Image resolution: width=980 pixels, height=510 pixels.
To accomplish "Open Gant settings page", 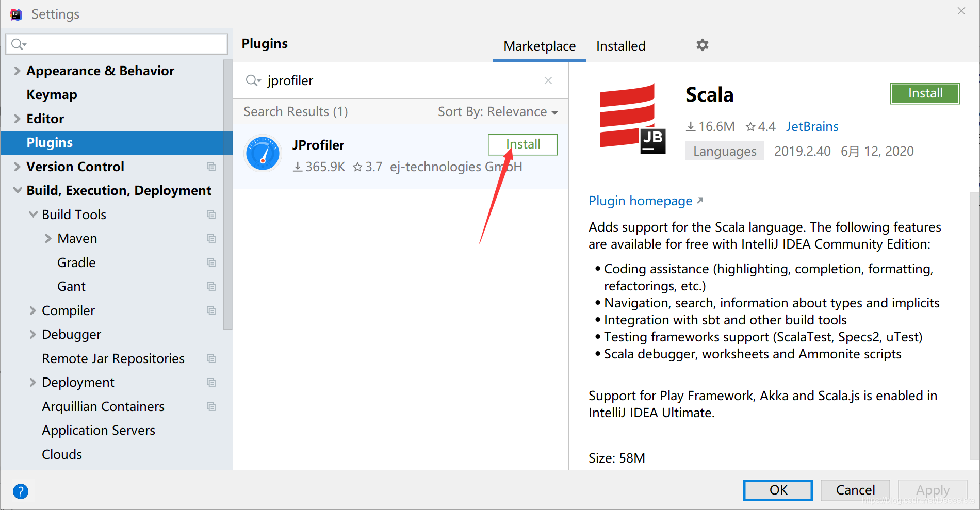I will [71, 286].
